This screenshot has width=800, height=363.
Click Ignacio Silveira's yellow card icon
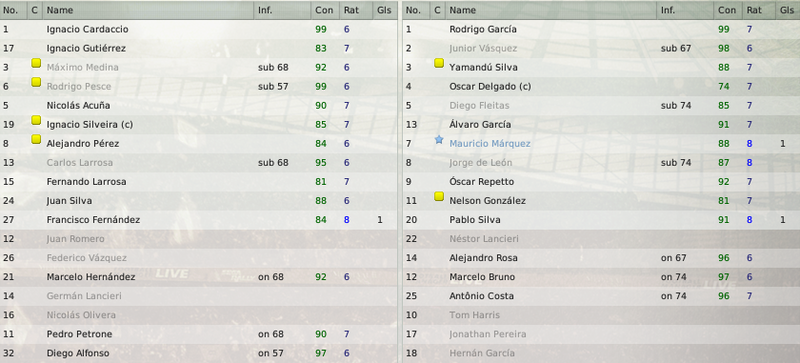[36, 120]
